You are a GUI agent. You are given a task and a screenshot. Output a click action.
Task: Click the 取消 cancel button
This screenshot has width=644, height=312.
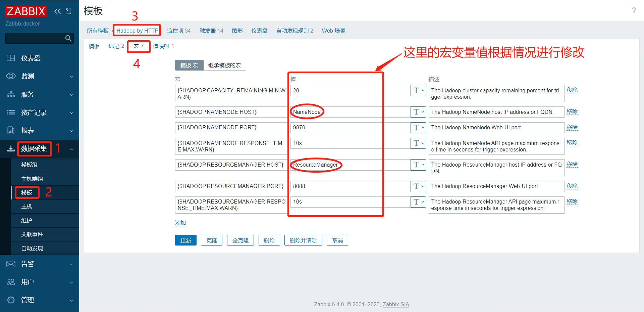(337, 240)
